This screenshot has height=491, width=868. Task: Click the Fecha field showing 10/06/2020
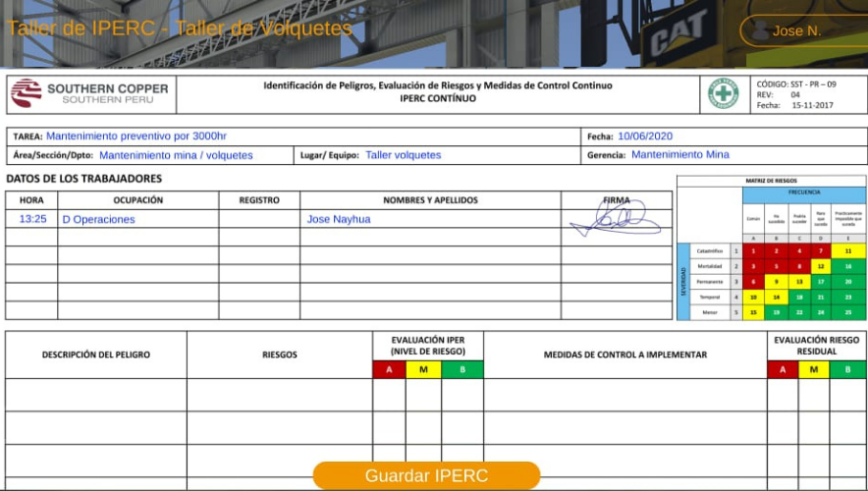tap(645, 136)
